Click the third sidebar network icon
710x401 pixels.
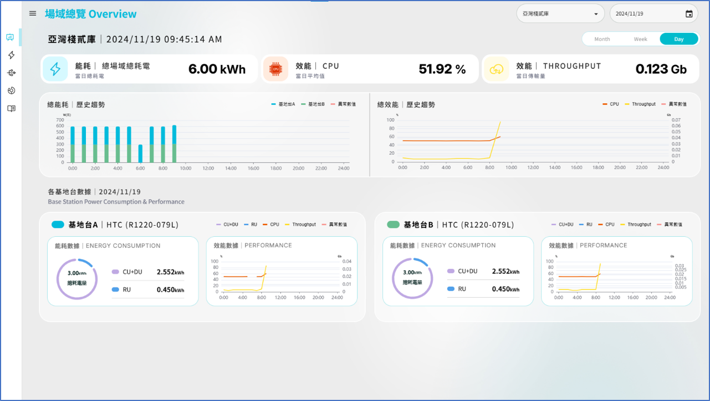(x=11, y=73)
